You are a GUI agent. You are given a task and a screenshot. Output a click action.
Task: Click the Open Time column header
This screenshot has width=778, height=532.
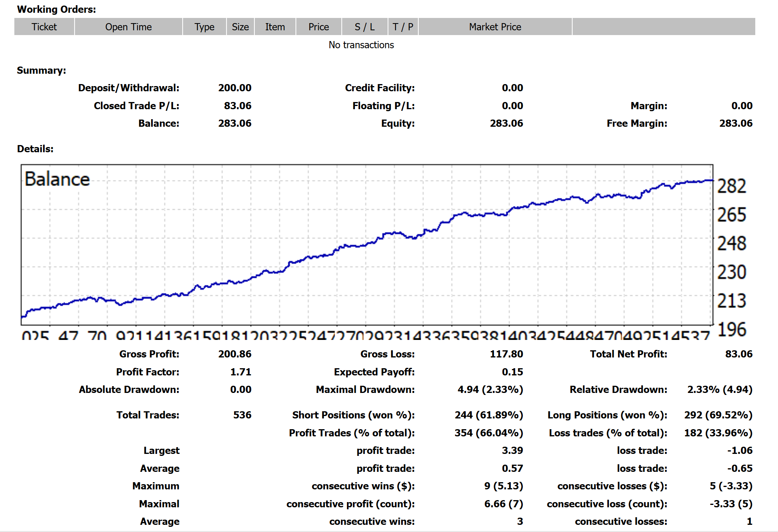coord(128,27)
